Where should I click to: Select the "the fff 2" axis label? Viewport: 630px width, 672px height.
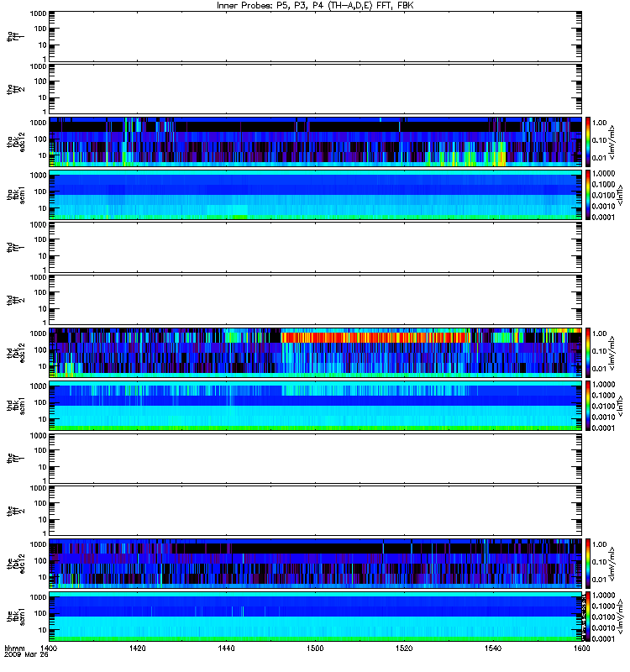point(15,511)
